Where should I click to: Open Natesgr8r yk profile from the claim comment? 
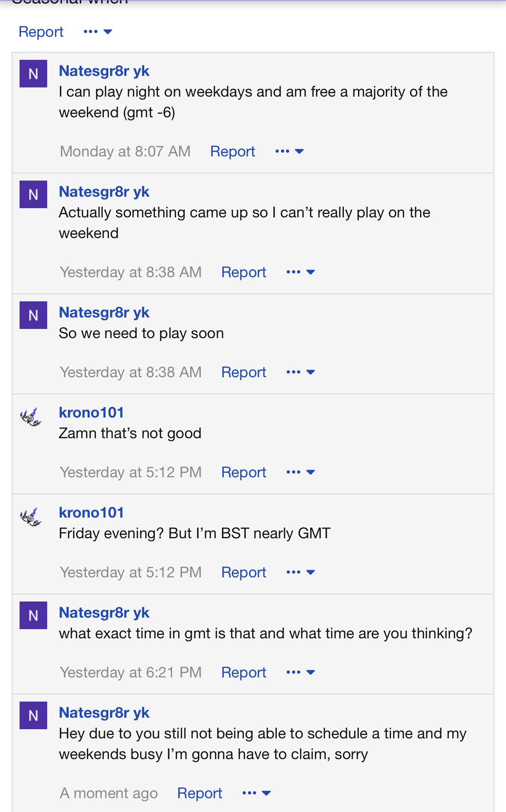(104, 713)
